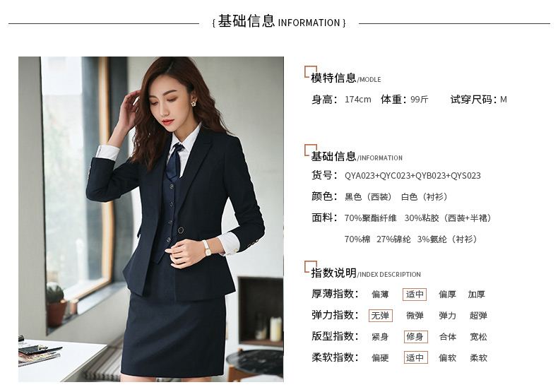Click the 白色（衬衫）color text
This screenshot has width=558, height=392.
click(425, 197)
